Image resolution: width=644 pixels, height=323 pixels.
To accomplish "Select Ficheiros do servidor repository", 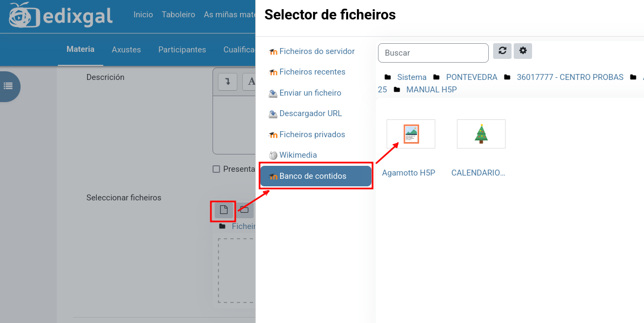I will [x=316, y=51].
